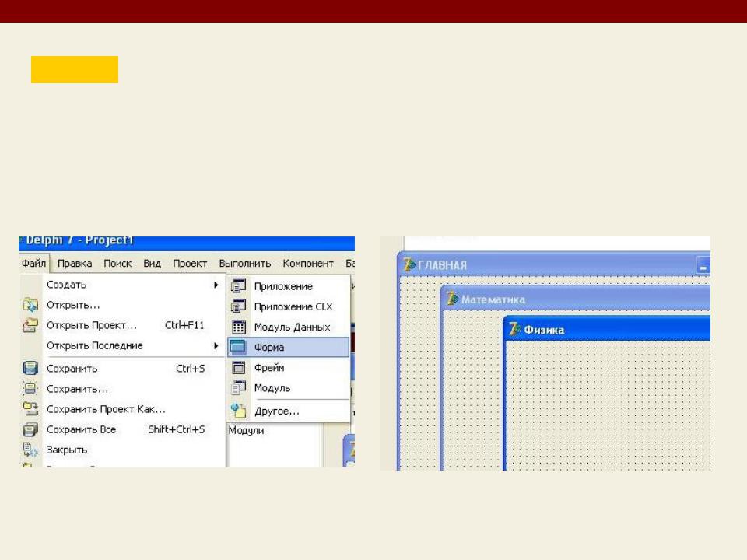Click the Другое… icon

point(238,411)
